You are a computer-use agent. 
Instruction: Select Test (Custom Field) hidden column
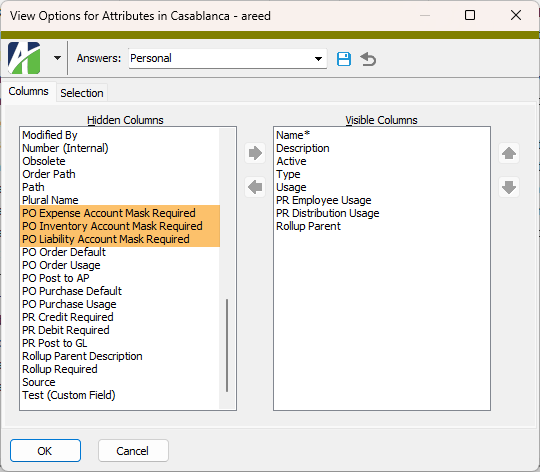[69, 395]
